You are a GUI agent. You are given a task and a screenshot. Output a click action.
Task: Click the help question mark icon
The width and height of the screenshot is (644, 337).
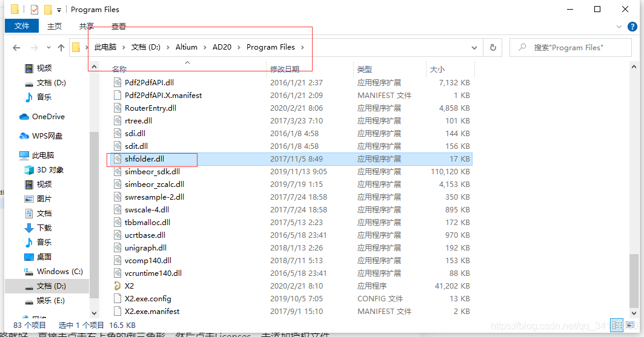pos(632,27)
